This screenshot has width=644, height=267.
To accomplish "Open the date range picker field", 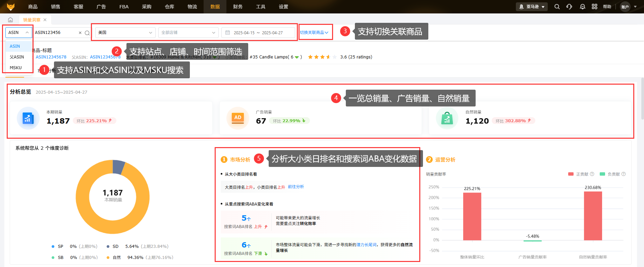I will [x=258, y=33].
